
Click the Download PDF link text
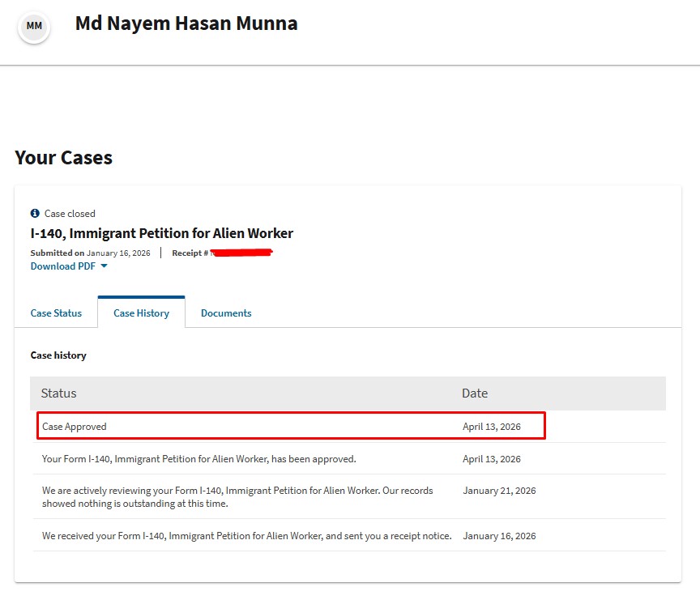[63, 266]
